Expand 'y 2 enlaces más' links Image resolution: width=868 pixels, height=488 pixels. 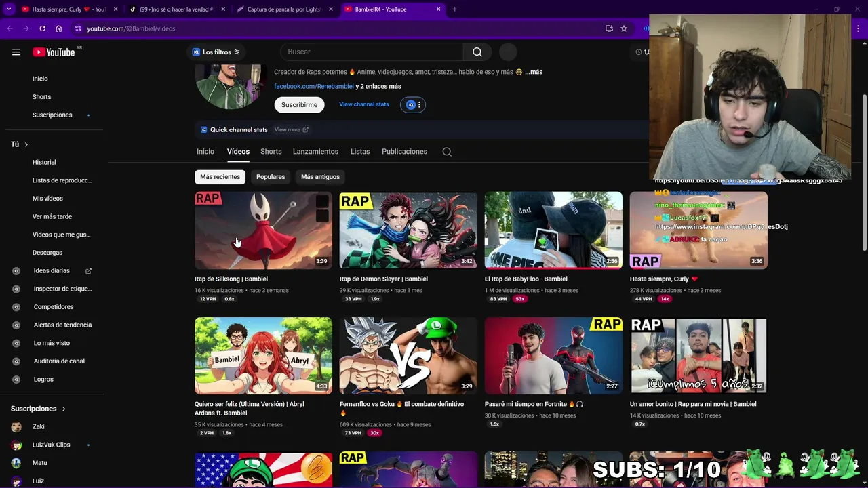[378, 87]
